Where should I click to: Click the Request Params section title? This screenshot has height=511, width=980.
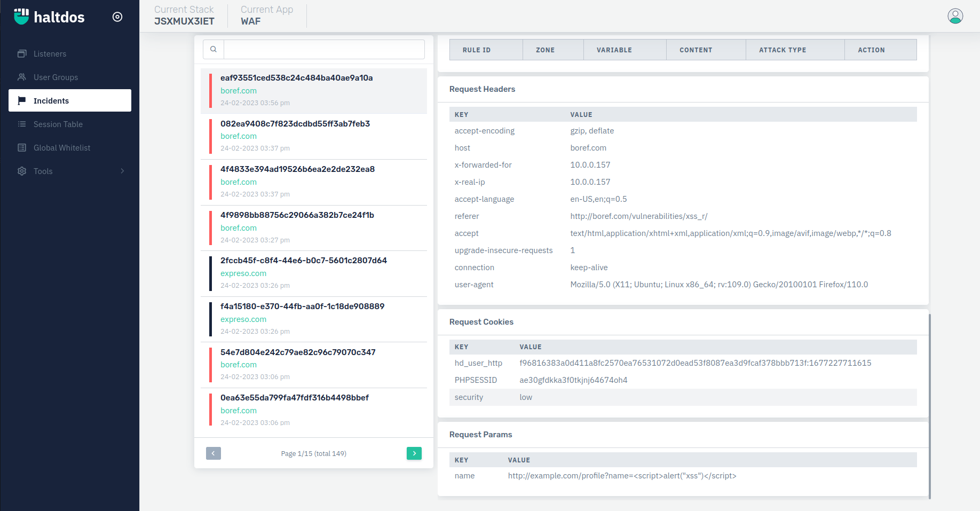tap(480, 435)
